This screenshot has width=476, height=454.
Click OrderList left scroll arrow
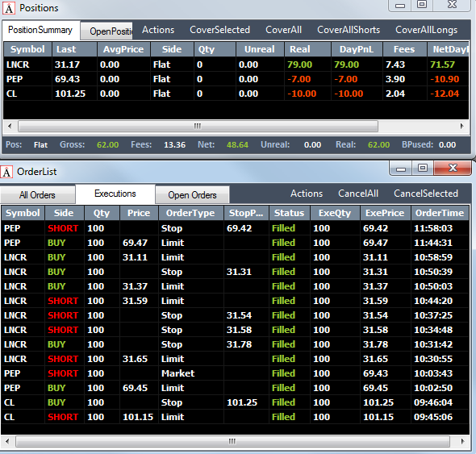(7, 441)
